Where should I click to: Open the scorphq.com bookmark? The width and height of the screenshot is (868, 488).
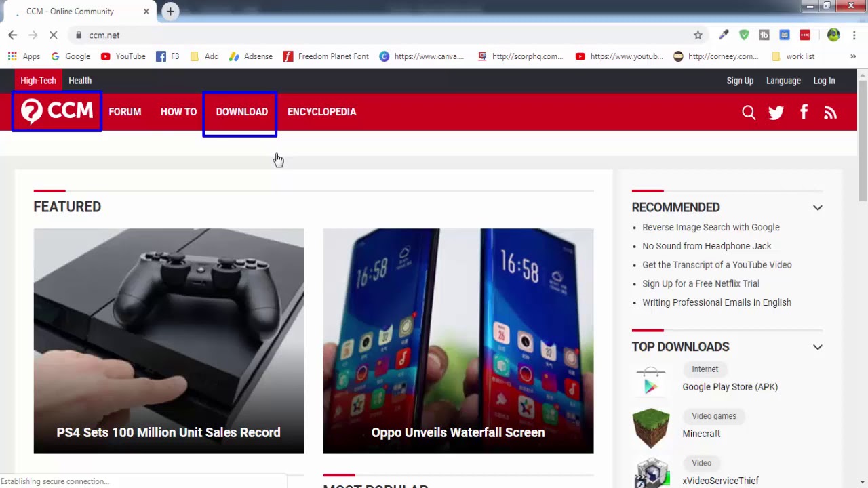point(520,56)
